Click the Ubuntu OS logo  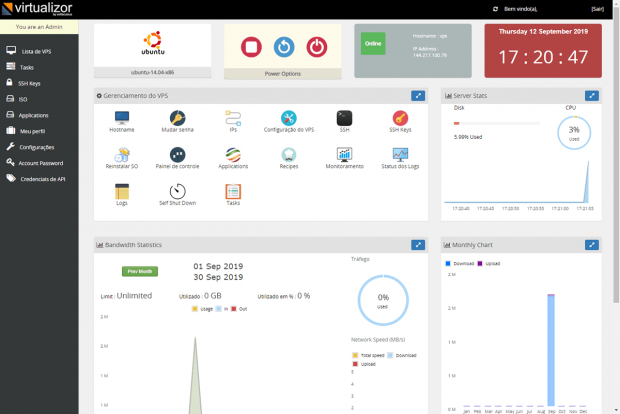click(x=153, y=43)
